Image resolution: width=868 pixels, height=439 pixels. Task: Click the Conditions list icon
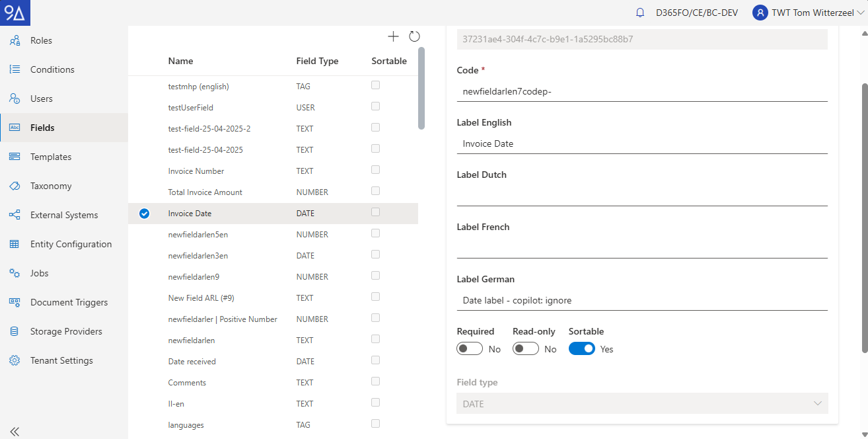pyautogui.click(x=15, y=69)
